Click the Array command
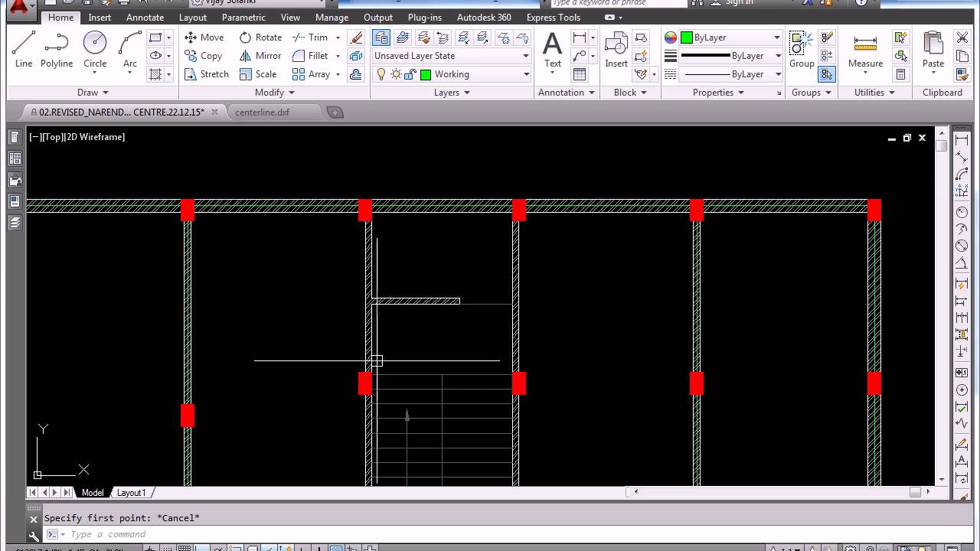Viewport: 980px width, 551px height. pos(311,73)
